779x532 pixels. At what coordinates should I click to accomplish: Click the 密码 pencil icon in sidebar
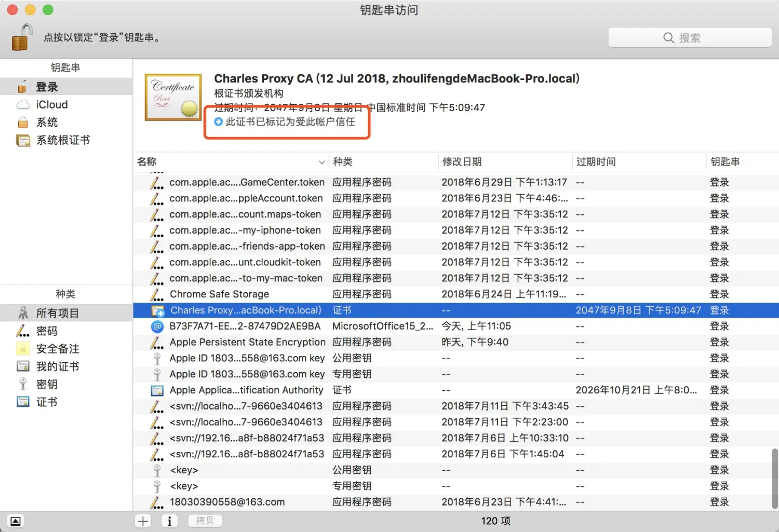23,331
